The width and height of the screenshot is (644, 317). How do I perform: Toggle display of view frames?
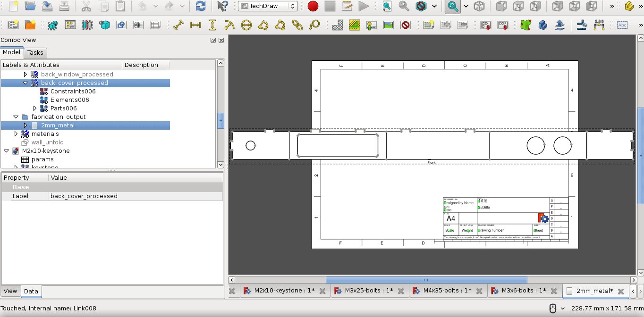[405, 25]
